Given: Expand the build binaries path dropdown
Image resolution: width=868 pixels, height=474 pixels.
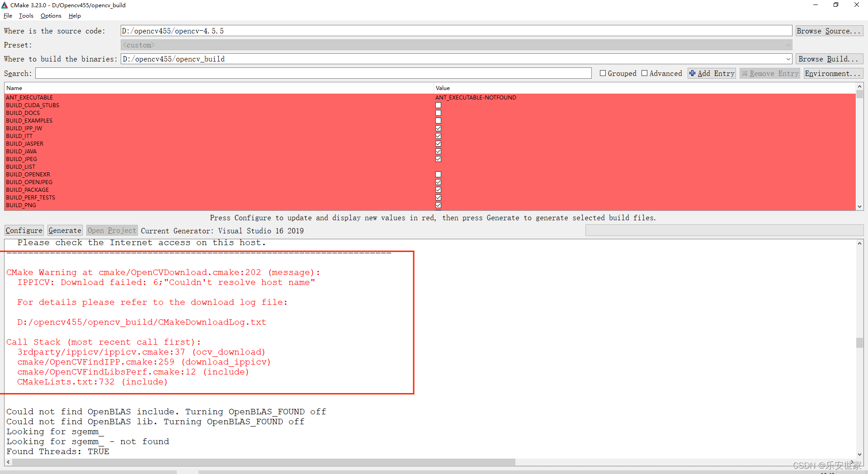Looking at the screenshot, I should [788, 59].
